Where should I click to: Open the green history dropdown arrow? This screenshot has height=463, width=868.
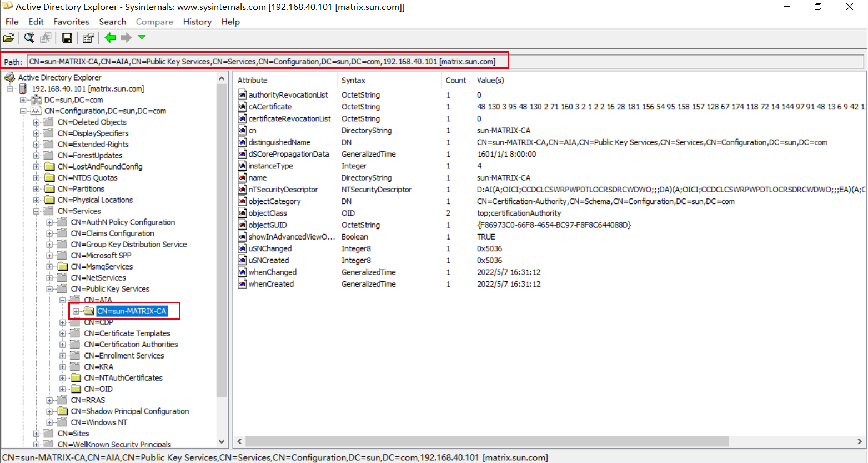click(142, 38)
